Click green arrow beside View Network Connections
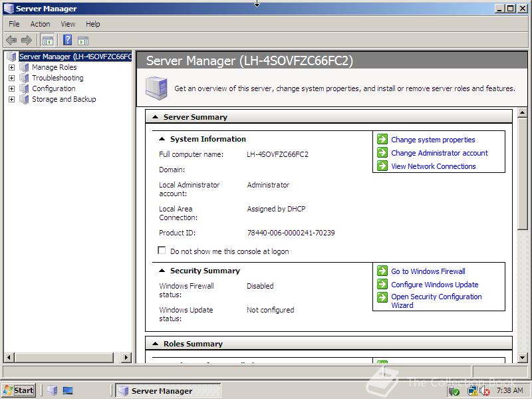This screenshot has width=532, height=399. click(x=382, y=166)
